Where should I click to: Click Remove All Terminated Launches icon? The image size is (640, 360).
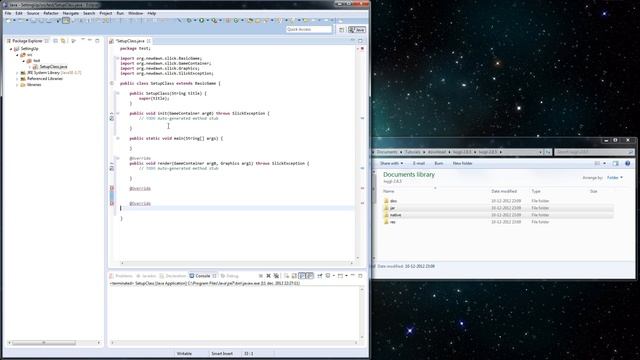pyautogui.click(x=276, y=276)
